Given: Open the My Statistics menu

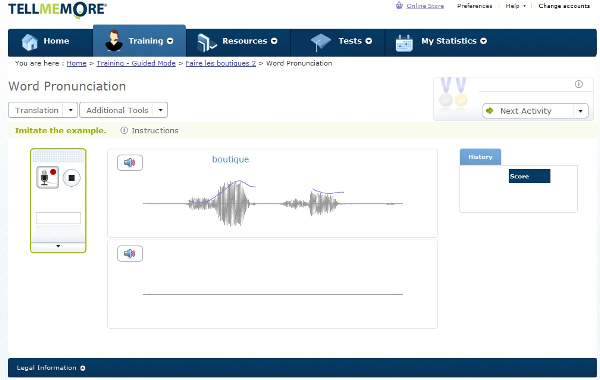Looking at the screenshot, I should (x=440, y=42).
